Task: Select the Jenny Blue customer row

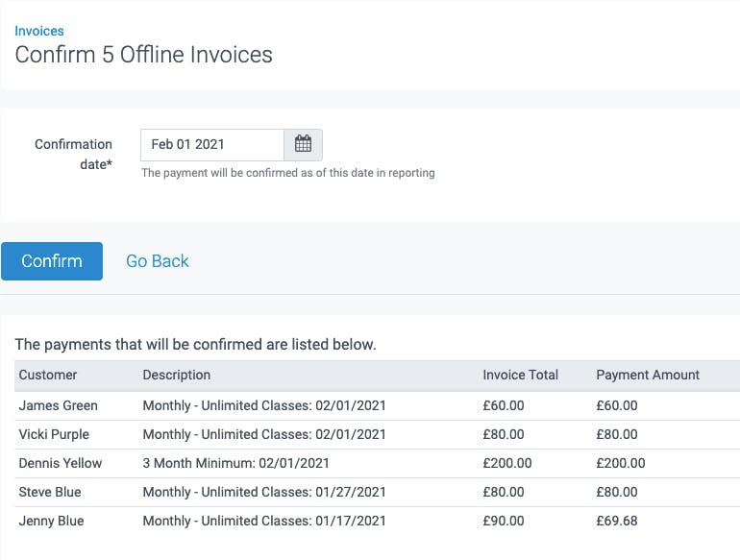Action: (x=377, y=521)
